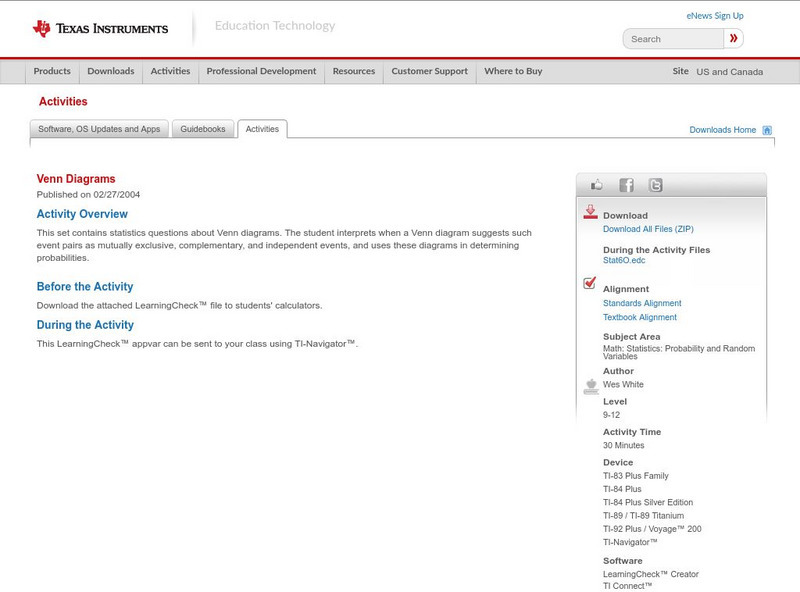Click the Texas Instruments logo

(100, 28)
